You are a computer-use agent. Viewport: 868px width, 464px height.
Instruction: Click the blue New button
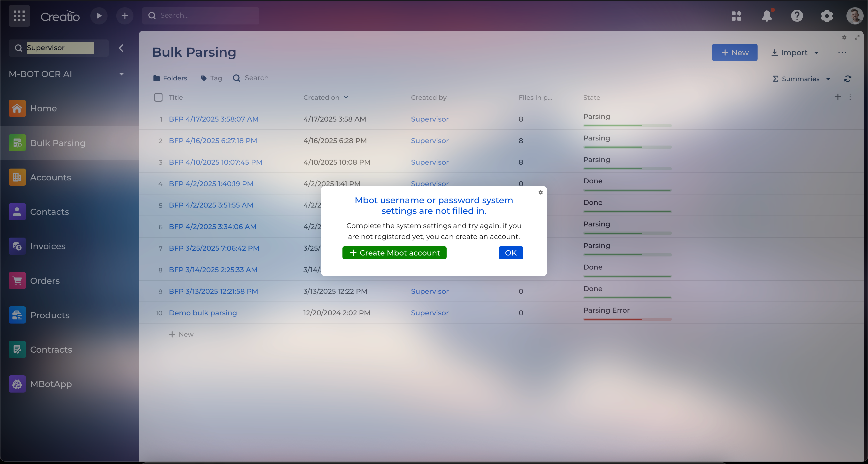[735, 53]
